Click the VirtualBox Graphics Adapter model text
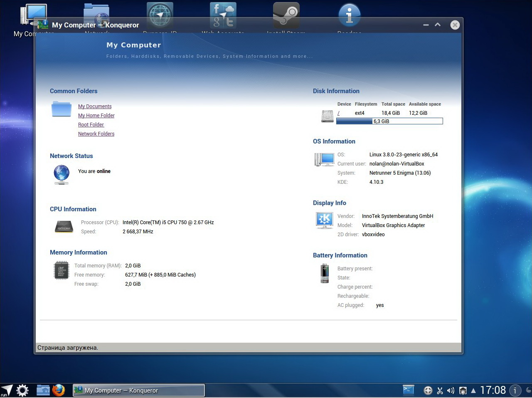This screenshot has width=532, height=398. 394,225
